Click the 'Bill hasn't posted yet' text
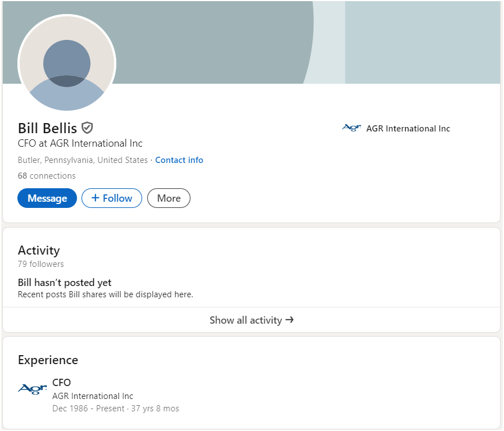The height and width of the screenshot is (431, 504). click(x=65, y=283)
